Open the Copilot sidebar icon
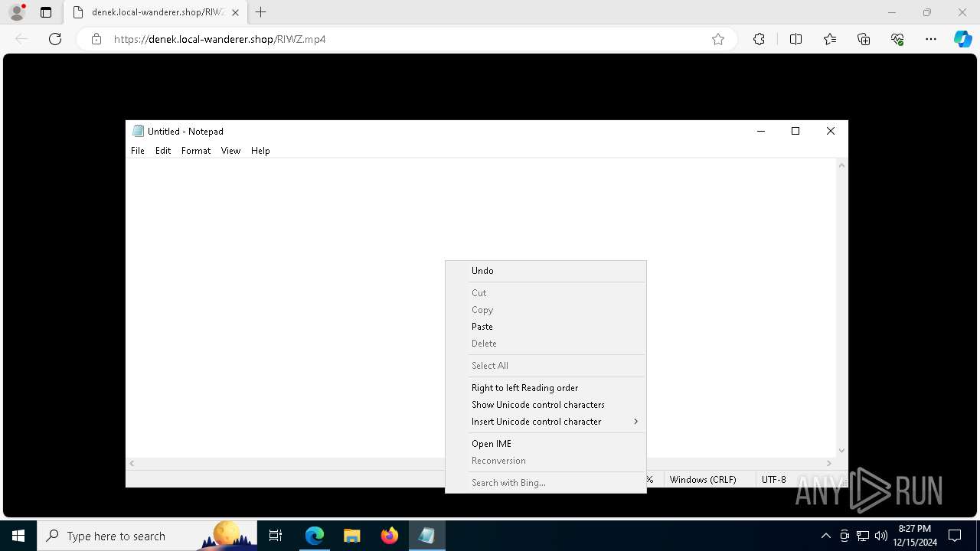Viewport: 980px width, 551px height. pyautogui.click(x=962, y=39)
